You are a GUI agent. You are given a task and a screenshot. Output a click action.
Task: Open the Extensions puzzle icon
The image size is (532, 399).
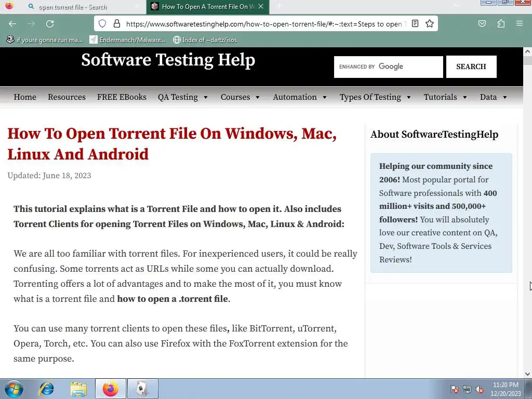[501, 24]
